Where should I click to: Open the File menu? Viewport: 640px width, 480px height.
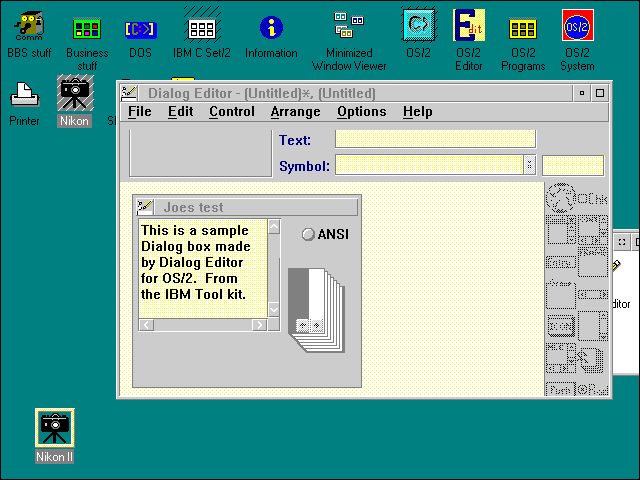tap(140, 111)
